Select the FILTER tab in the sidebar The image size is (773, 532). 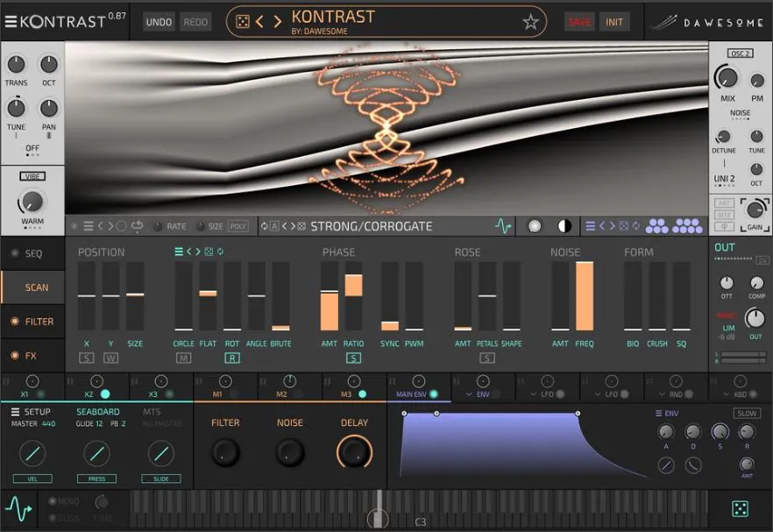coord(35,322)
